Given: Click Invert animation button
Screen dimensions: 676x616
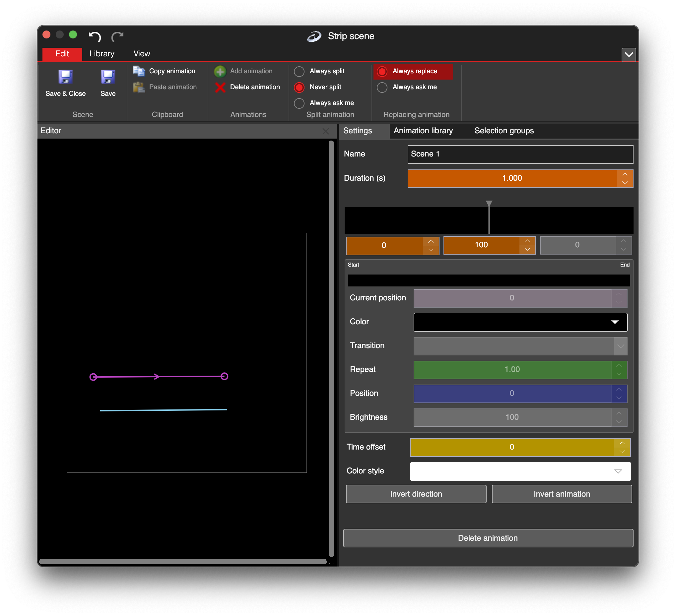Looking at the screenshot, I should tap(562, 494).
